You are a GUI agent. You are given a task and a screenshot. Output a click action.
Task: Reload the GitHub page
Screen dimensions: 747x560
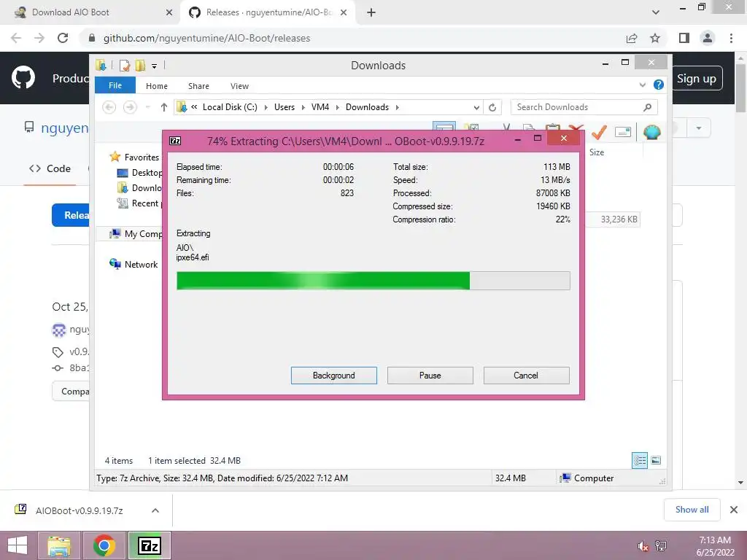click(63, 38)
